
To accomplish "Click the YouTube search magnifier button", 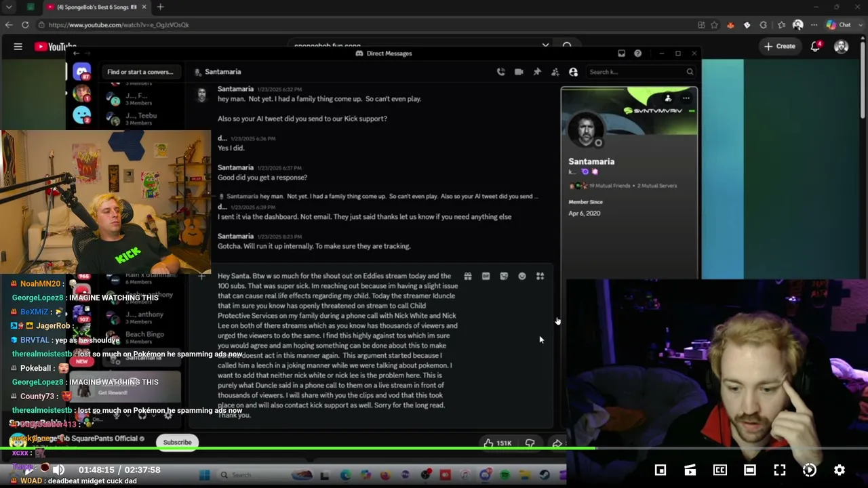I will [x=567, y=47].
